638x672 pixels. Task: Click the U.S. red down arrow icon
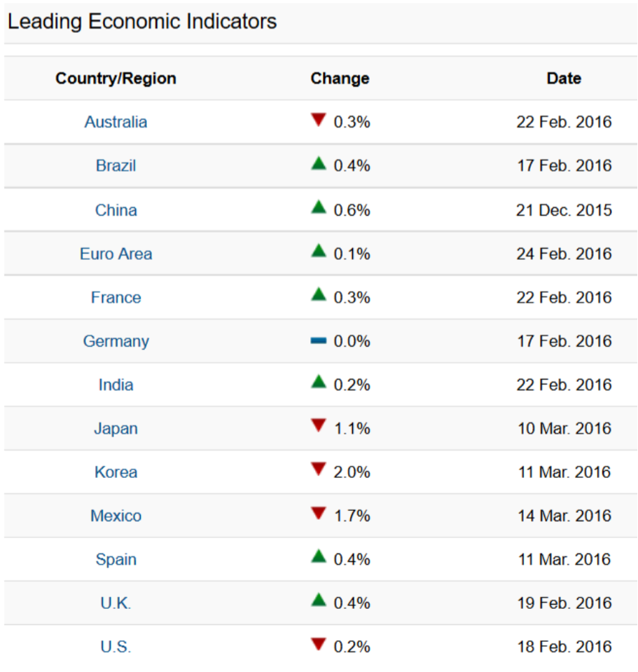click(318, 644)
